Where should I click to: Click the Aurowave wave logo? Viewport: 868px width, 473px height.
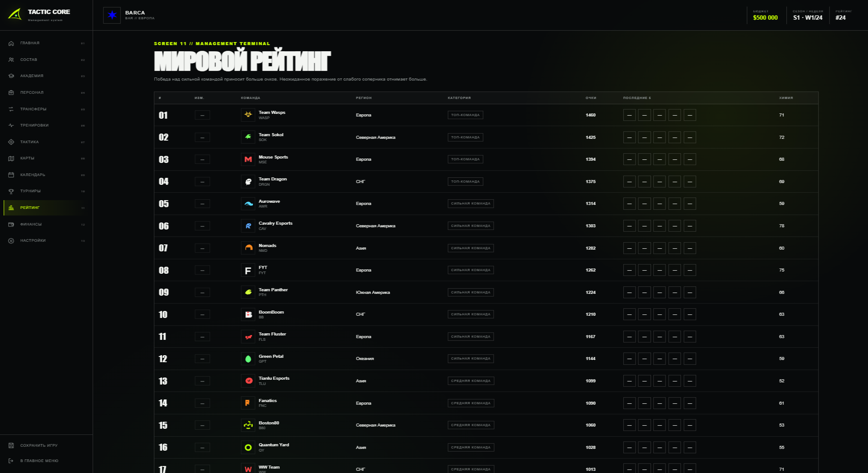click(248, 204)
